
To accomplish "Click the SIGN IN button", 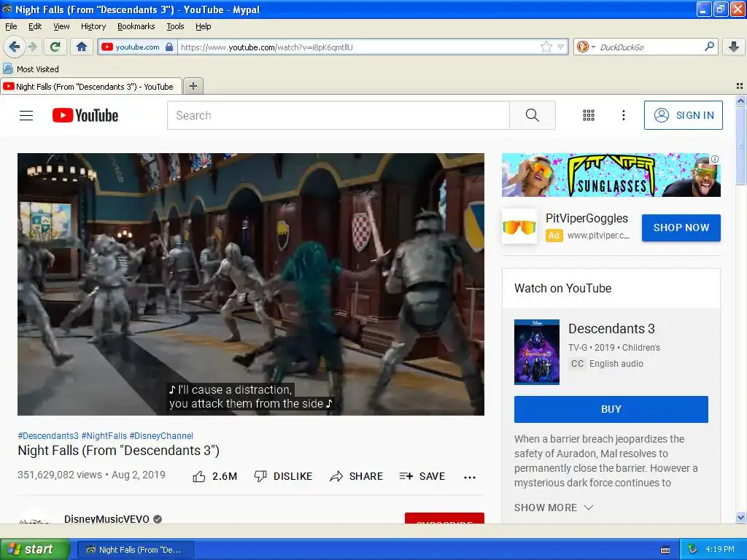I will click(683, 115).
